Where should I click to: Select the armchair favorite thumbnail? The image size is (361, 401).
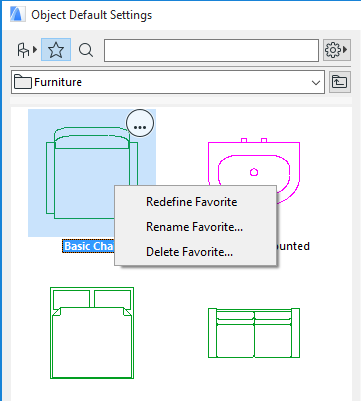coord(92,173)
